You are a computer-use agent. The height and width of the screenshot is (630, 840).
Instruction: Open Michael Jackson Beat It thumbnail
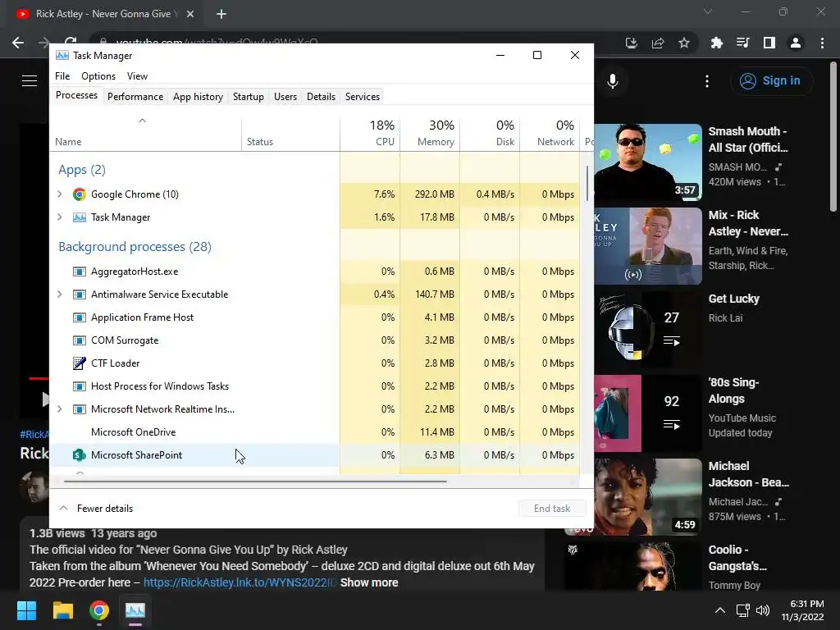tap(648, 496)
